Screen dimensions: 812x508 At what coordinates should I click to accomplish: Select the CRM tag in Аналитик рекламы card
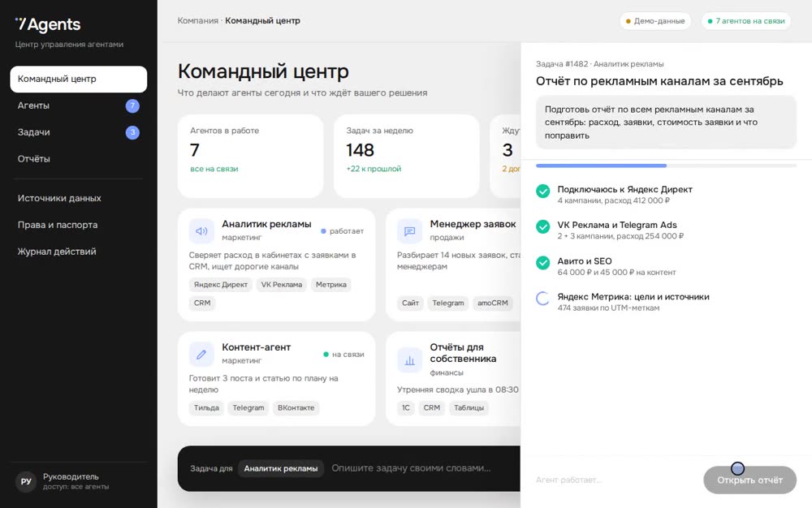point(202,304)
